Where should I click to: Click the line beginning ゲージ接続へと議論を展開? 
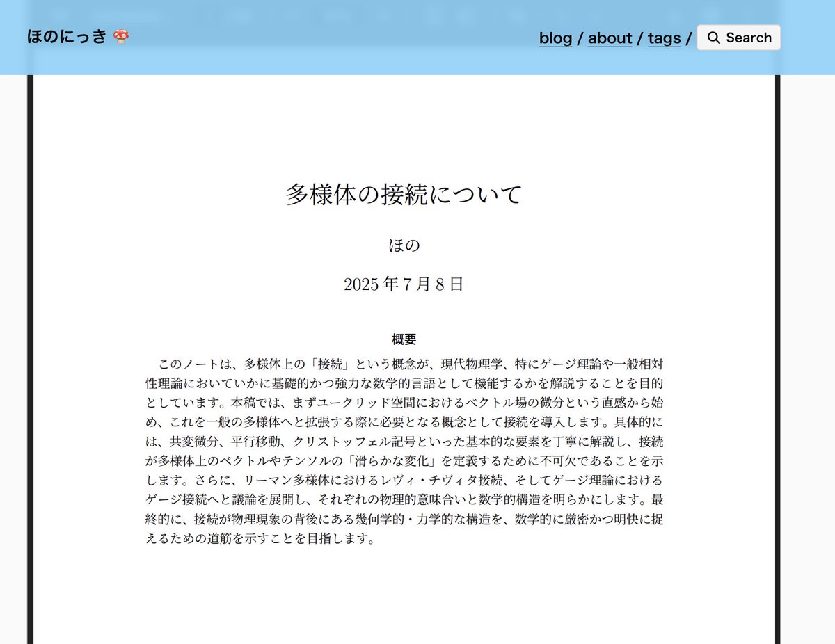(405, 500)
